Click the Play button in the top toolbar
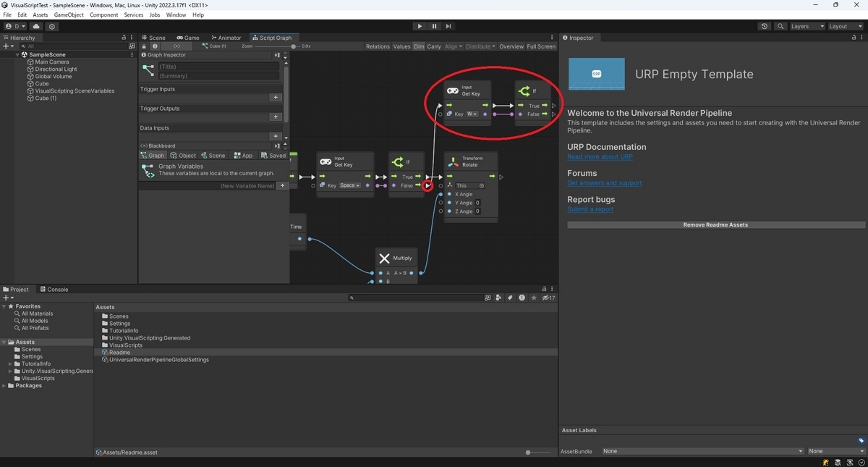Viewport: 868px width, 467px height. pos(420,26)
